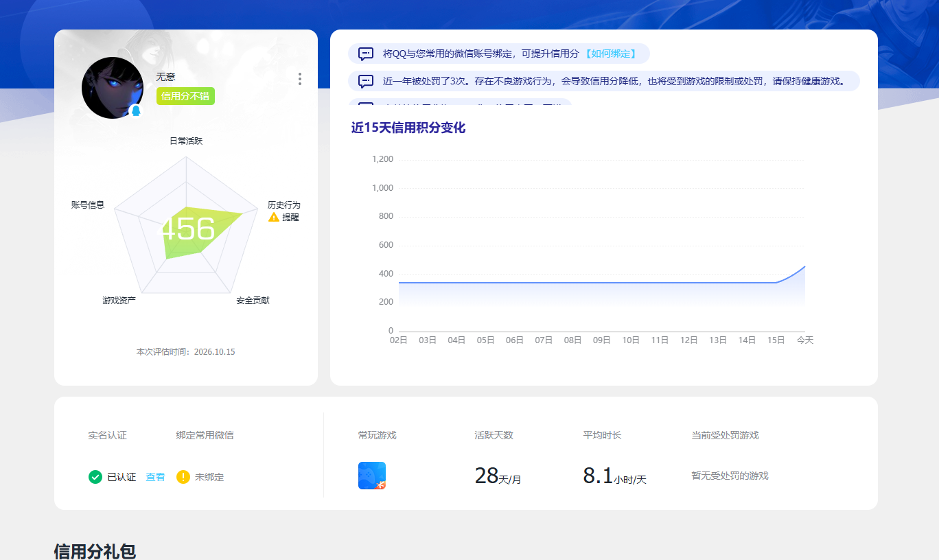Click the 今天 label on chart axis
The height and width of the screenshot is (560, 939).
pos(805,340)
